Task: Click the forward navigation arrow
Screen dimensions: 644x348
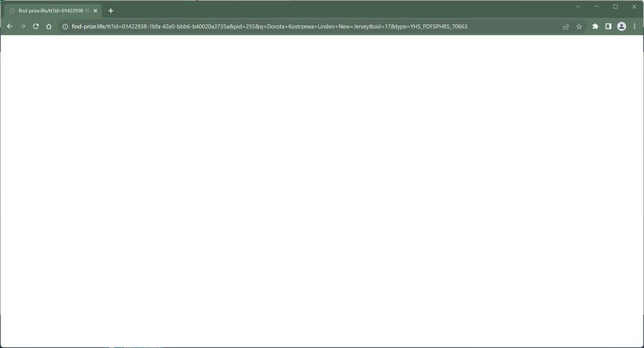Action: pos(23,26)
